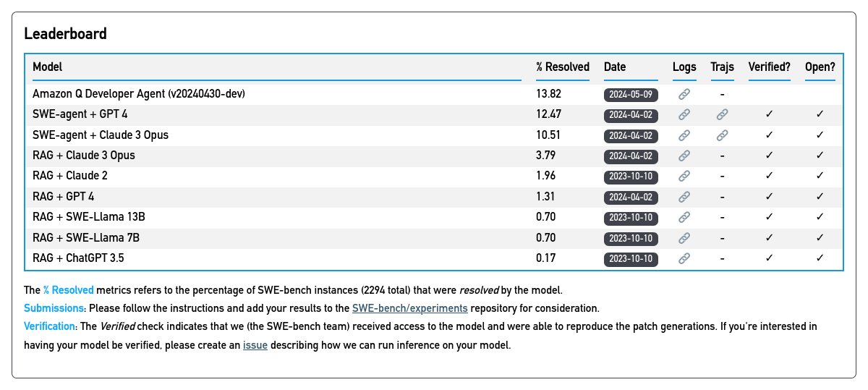Screen dimensions: 868x390
Task: Open logs link for RAG + Claude 3 Opus
Action: (684, 156)
